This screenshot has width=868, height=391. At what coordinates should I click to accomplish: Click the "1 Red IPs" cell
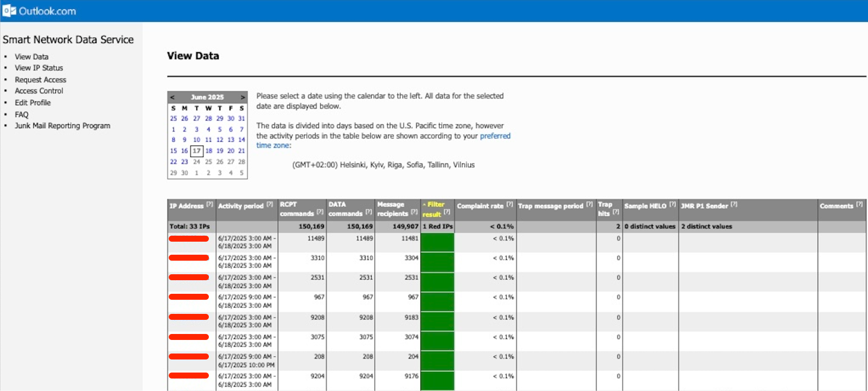click(x=438, y=226)
